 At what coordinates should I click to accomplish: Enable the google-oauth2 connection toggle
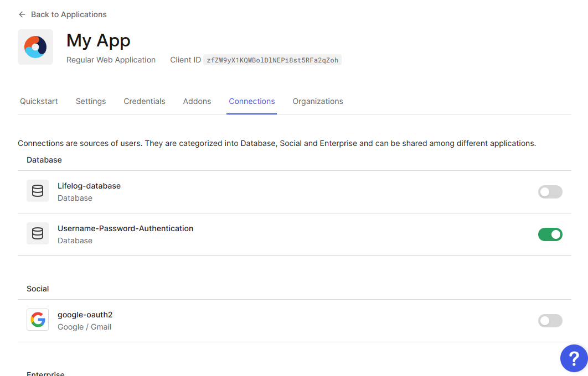[x=550, y=321]
